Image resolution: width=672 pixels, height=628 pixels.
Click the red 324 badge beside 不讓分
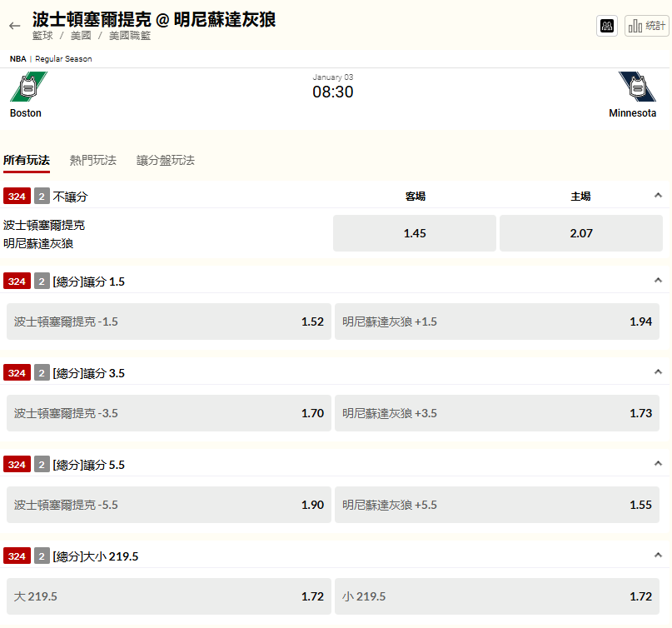pos(17,197)
